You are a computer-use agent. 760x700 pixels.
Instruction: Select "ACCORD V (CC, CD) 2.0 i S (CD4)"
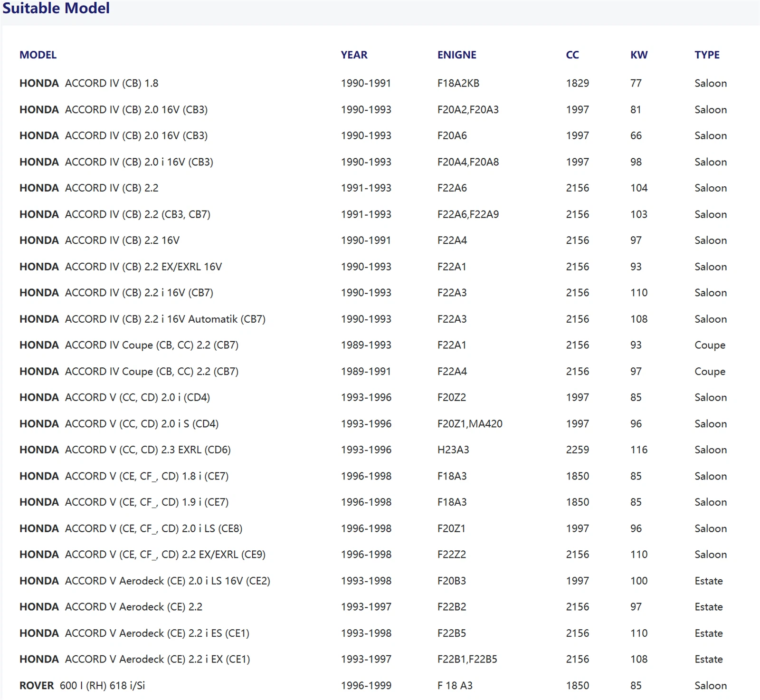pyautogui.click(x=142, y=423)
